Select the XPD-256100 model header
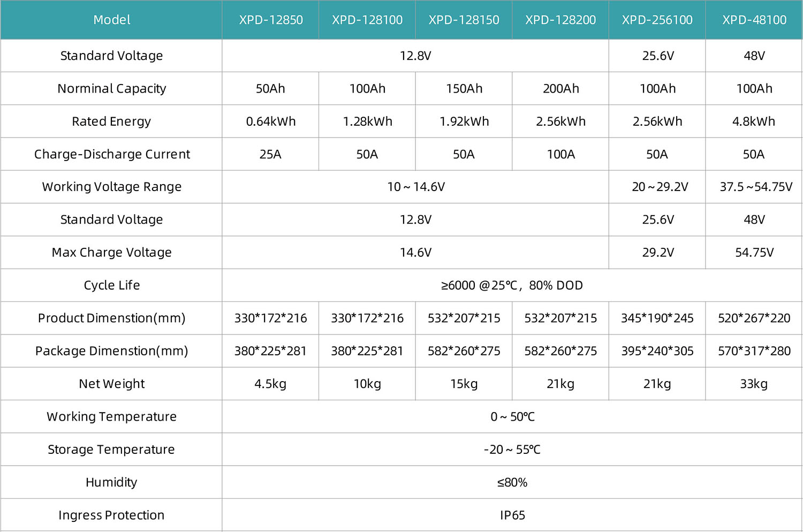 click(657, 20)
